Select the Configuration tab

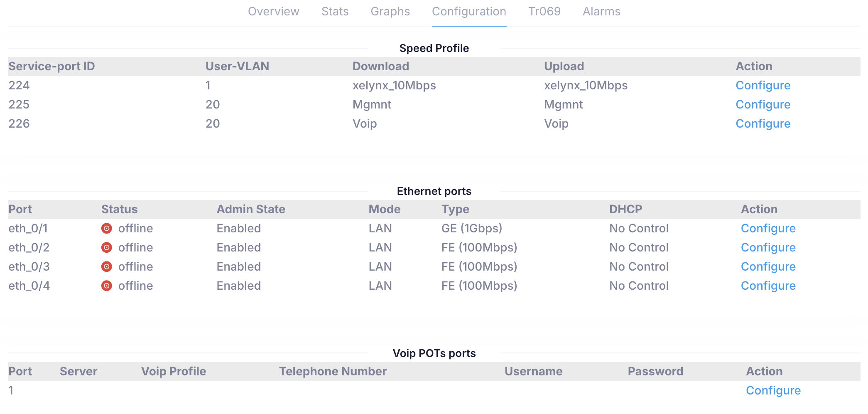[469, 11]
